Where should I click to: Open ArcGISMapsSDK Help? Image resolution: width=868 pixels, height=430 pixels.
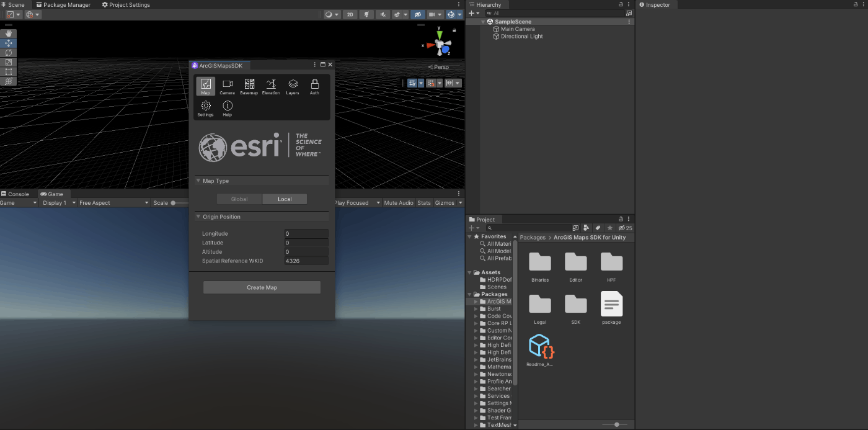coord(228,109)
